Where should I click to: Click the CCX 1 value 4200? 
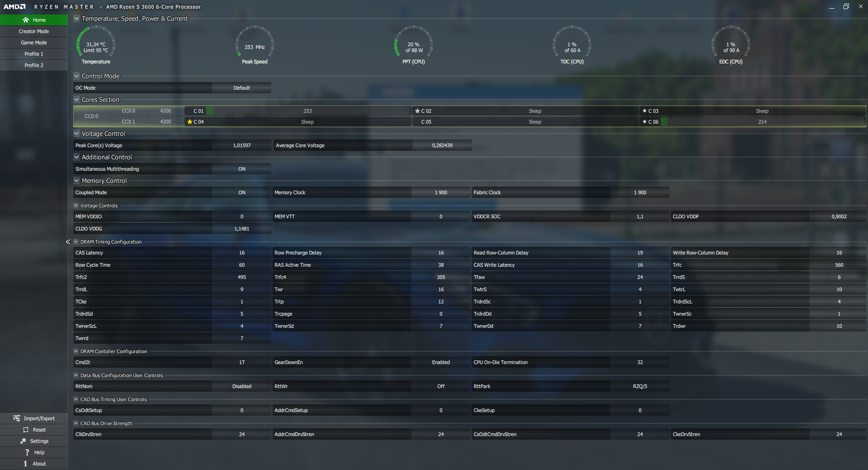[166, 122]
